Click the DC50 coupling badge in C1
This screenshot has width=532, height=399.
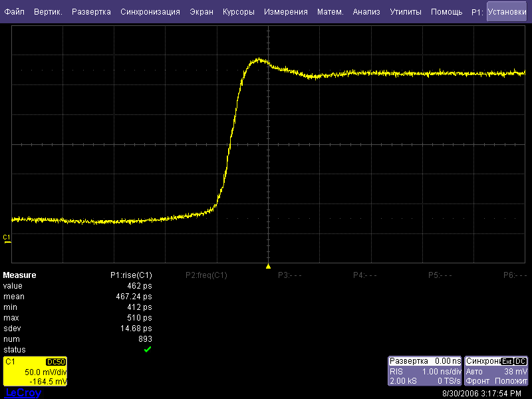click(55, 361)
